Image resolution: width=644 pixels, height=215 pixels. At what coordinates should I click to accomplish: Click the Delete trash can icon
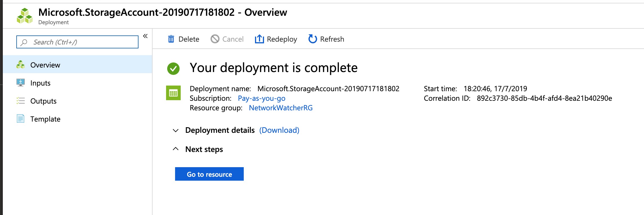click(171, 39)
